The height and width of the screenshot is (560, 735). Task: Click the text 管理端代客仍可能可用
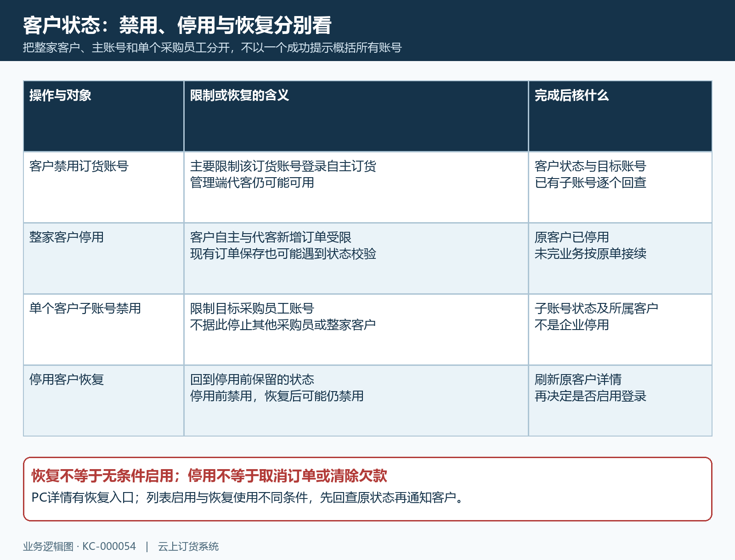coord(252,183)
